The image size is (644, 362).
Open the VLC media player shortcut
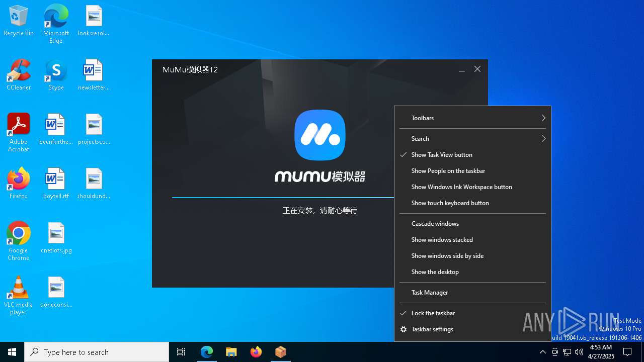tap(19, 296)
